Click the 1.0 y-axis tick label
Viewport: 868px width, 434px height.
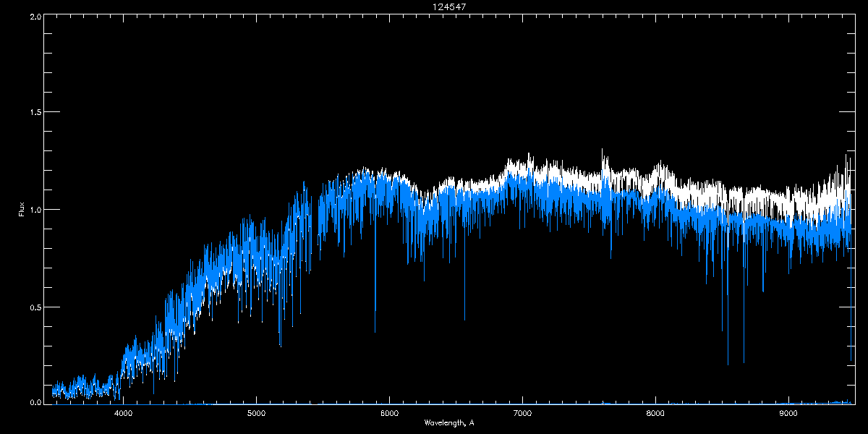click(35, 210)
